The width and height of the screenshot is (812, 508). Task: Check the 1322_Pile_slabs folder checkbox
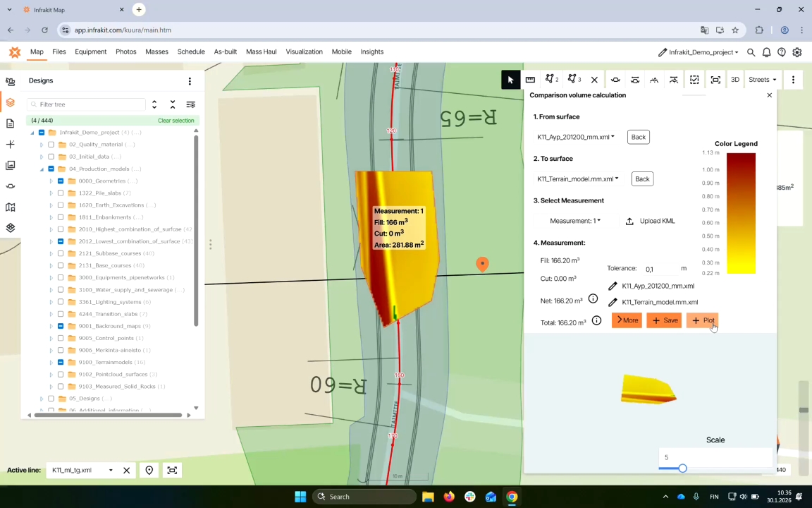(61, 193)
